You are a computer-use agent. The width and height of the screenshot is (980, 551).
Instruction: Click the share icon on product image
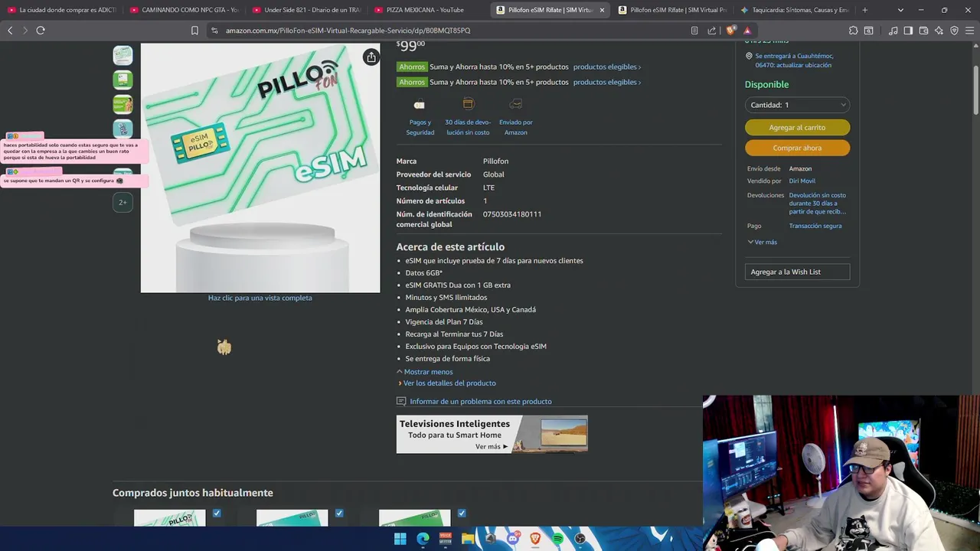pos(371,57)
